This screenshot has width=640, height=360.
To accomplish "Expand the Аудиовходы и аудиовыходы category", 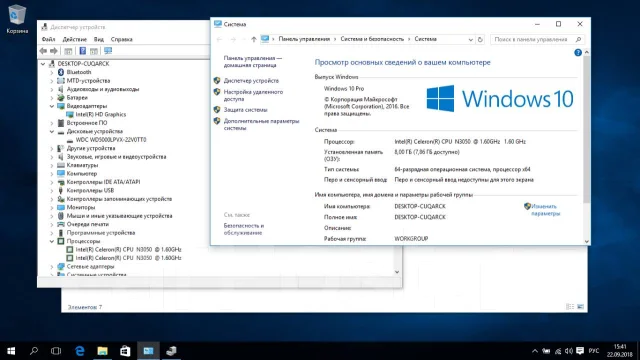I will coord(52,89).
